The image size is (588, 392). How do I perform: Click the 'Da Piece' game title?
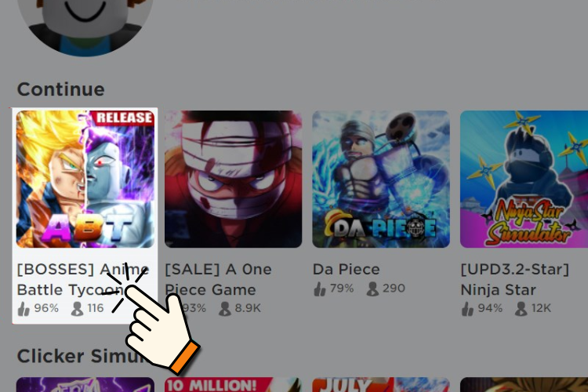[346, 270]
